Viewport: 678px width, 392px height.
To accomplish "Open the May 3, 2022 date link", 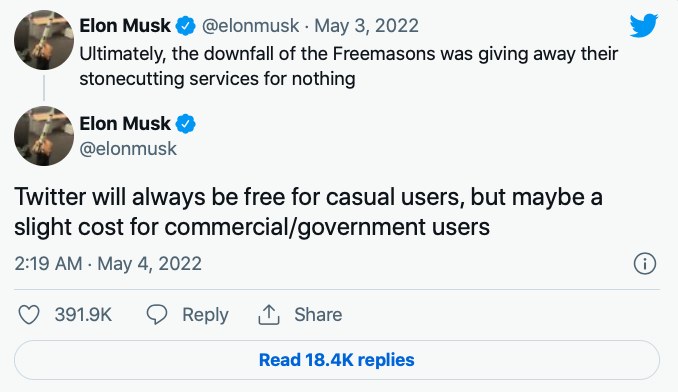I will (x=366, y=26).
